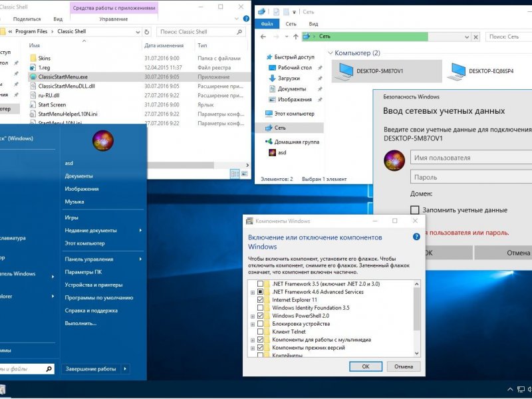532x399 pixels.
Task: Open help icon in Classic Shell window
Action: pyautogui.click(x=246, y=19)
